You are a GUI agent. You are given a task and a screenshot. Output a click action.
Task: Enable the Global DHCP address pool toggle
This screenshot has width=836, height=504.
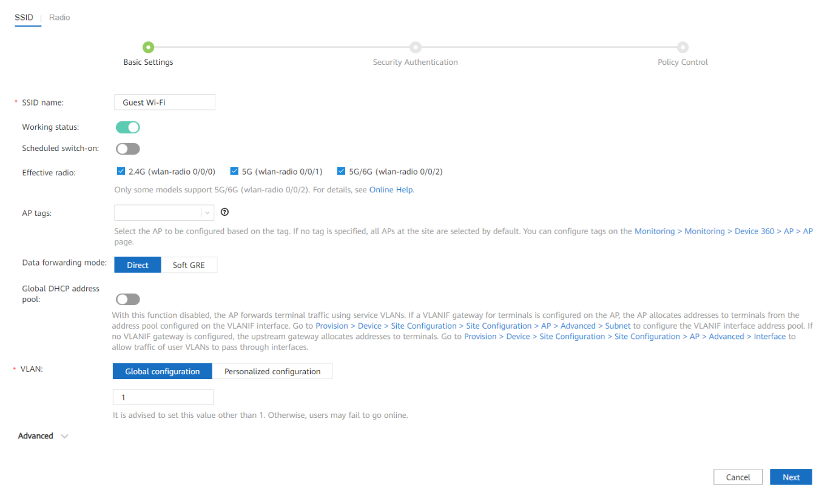click(x=128, y=299)
